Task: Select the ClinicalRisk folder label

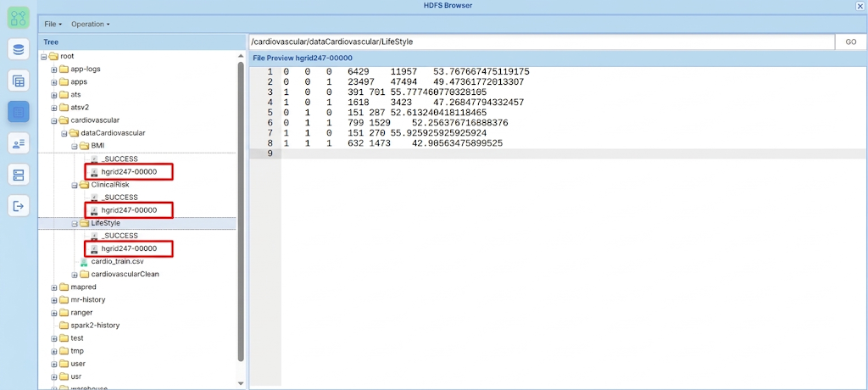Action: (x=109, y=185)
